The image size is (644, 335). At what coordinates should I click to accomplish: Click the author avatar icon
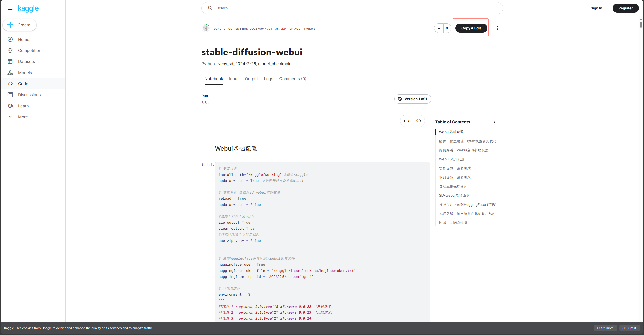[206, 28]
